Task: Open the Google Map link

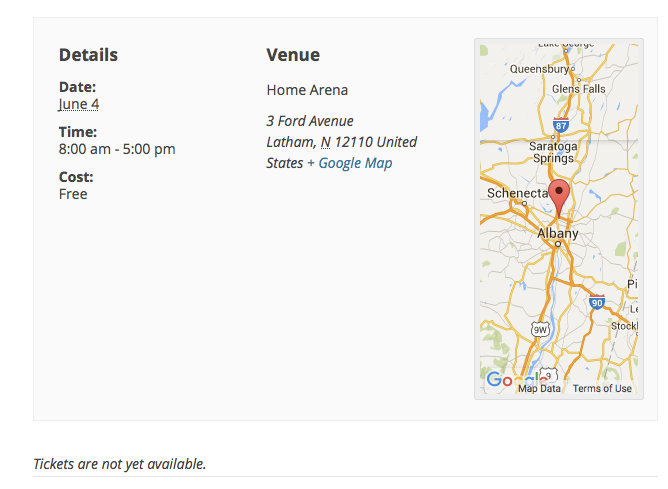Action: (x=355, y=163)
